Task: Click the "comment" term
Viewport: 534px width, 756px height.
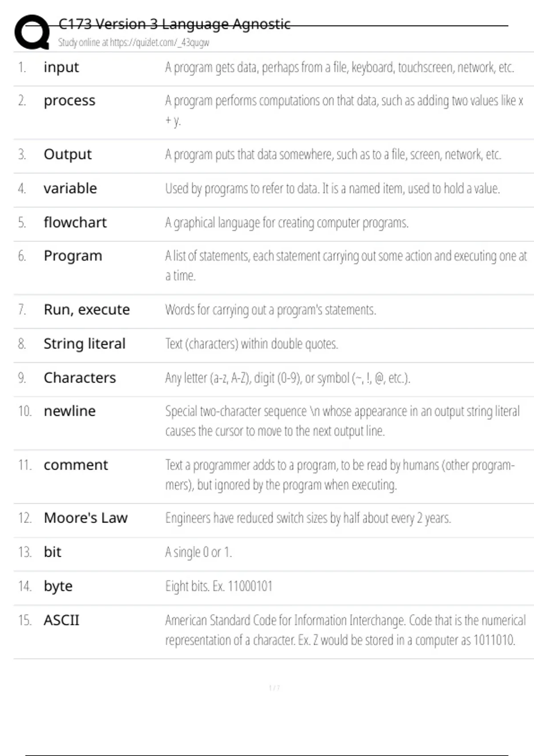Action: tap(76, 465)
